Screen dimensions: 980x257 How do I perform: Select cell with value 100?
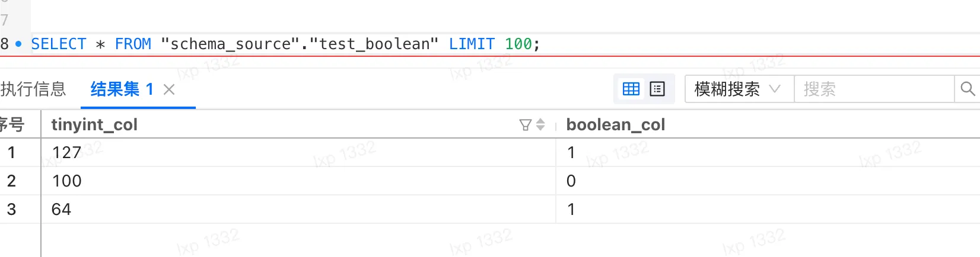298,181
